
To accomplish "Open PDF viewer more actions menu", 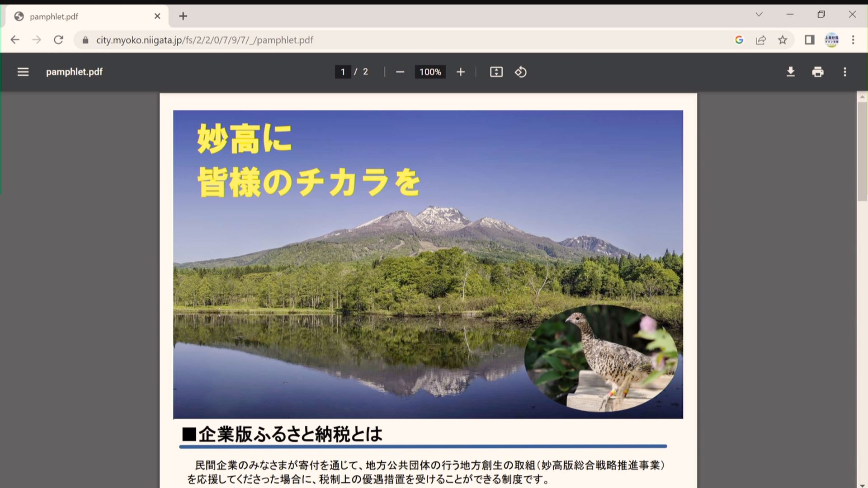I will point(844,72).
